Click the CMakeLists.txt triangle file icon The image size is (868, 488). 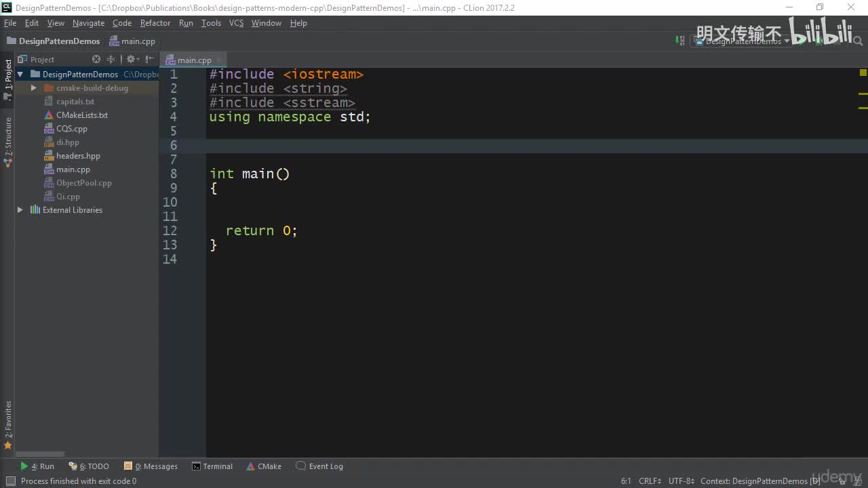tap(49, 115)
